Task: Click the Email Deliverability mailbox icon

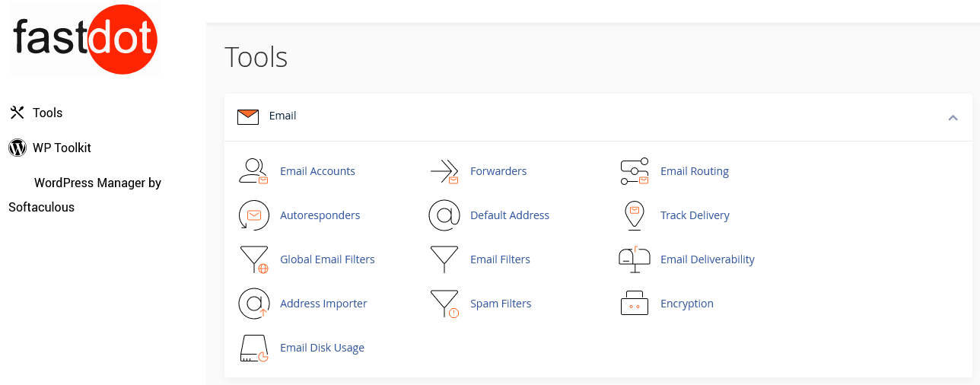Action: click(635, 259)
